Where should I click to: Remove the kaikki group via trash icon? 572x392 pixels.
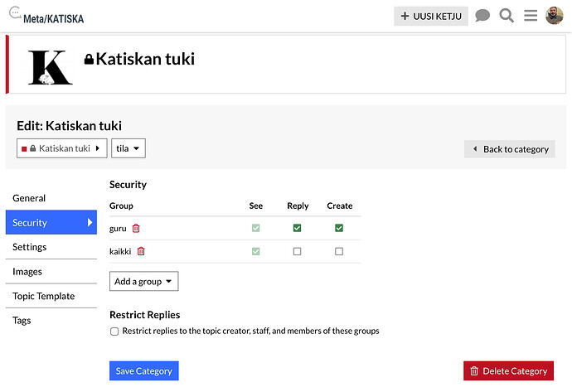coord(141,251)
